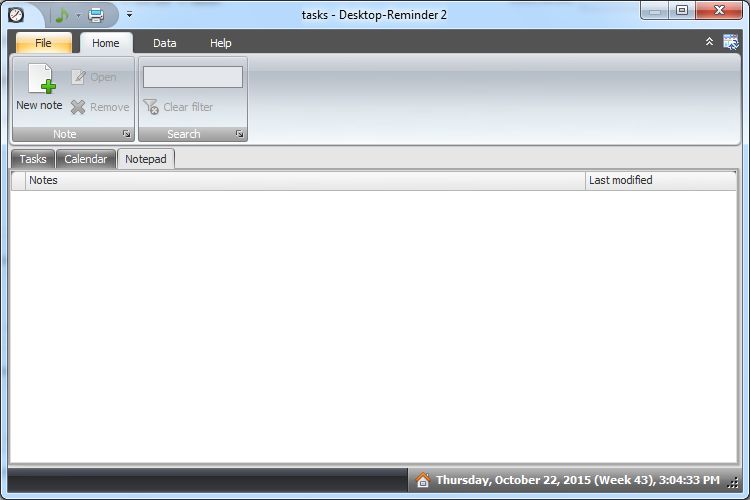The height and width of the screenshot is (500, 750).
Task: Maximize the Desktop-Reminder window
Action: (x=682, y=10)
